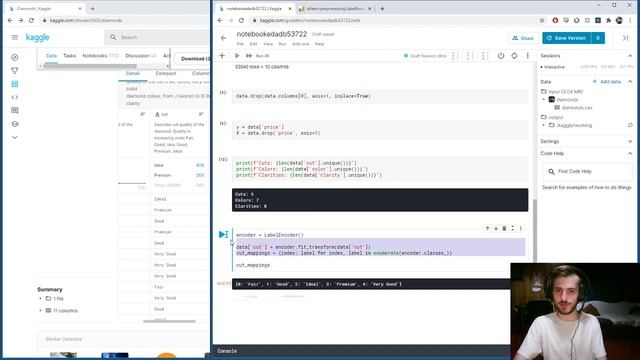Collapse the Code Help section

[630, 153]
